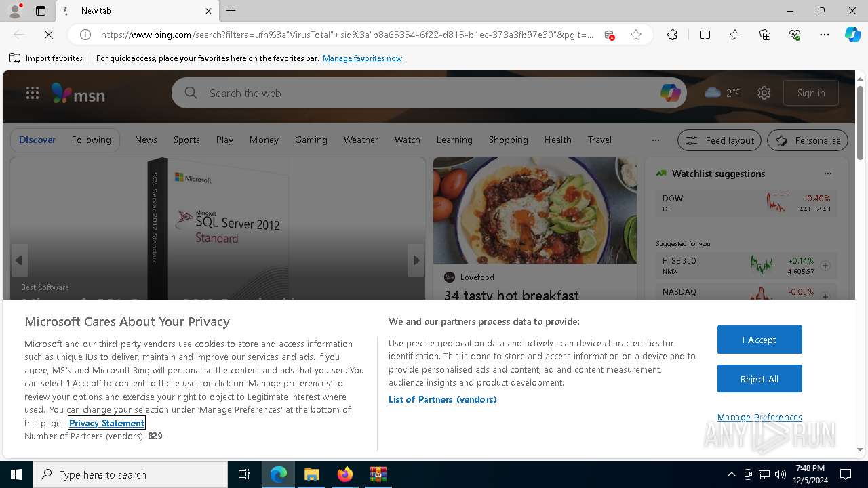Open Task View on taskbar
This screenshot has width=868, height=488.
tap(244, 474)
